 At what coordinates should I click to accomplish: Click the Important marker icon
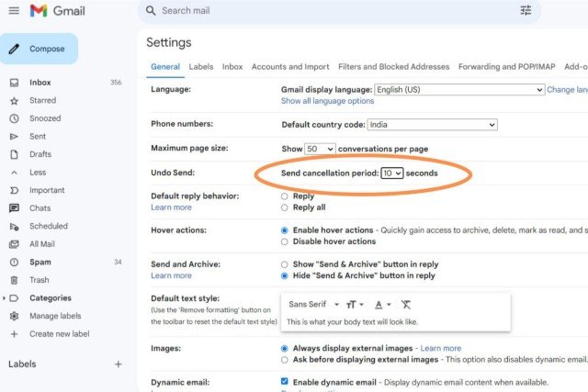(14, 190)
